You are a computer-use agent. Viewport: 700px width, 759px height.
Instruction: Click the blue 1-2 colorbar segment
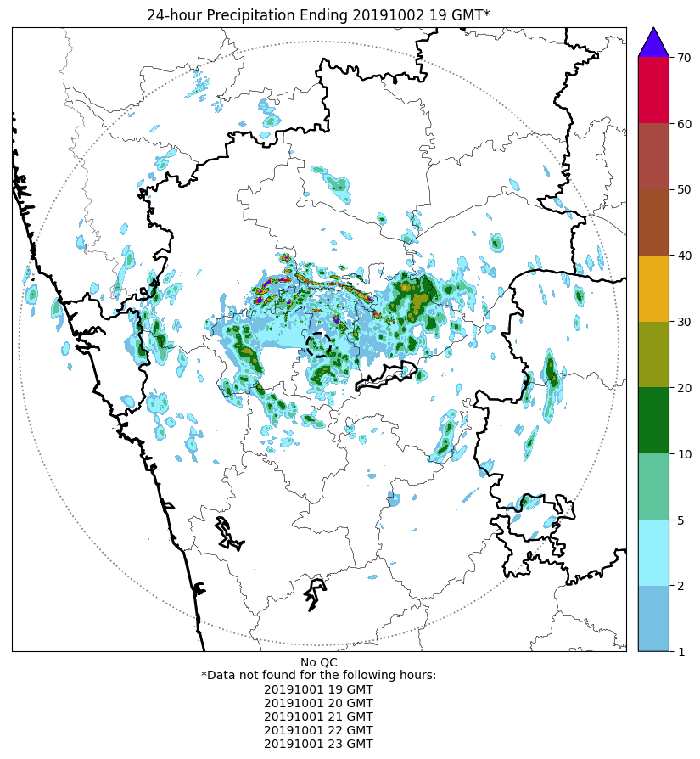pyautogui.click(x=653, y=619)
